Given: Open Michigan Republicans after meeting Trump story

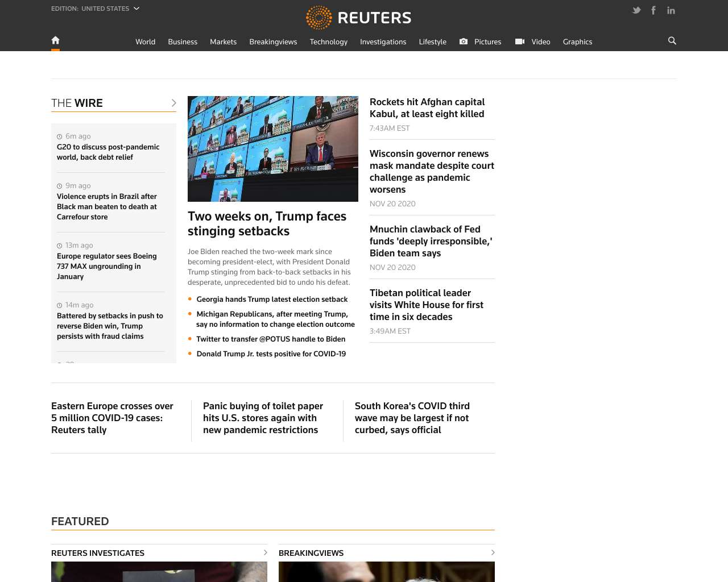Looking at the screenshot, I should (x=275, y=319).
